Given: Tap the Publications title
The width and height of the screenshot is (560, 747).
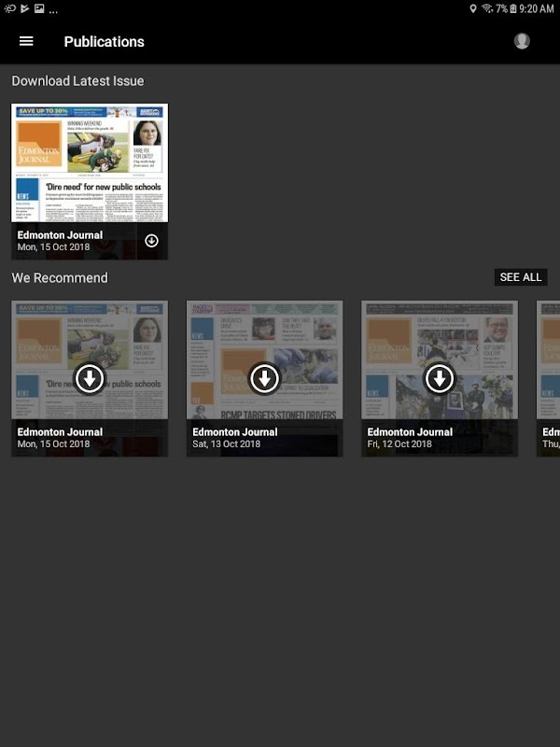Looking at the screenshot, I should [x=105, y=42].
